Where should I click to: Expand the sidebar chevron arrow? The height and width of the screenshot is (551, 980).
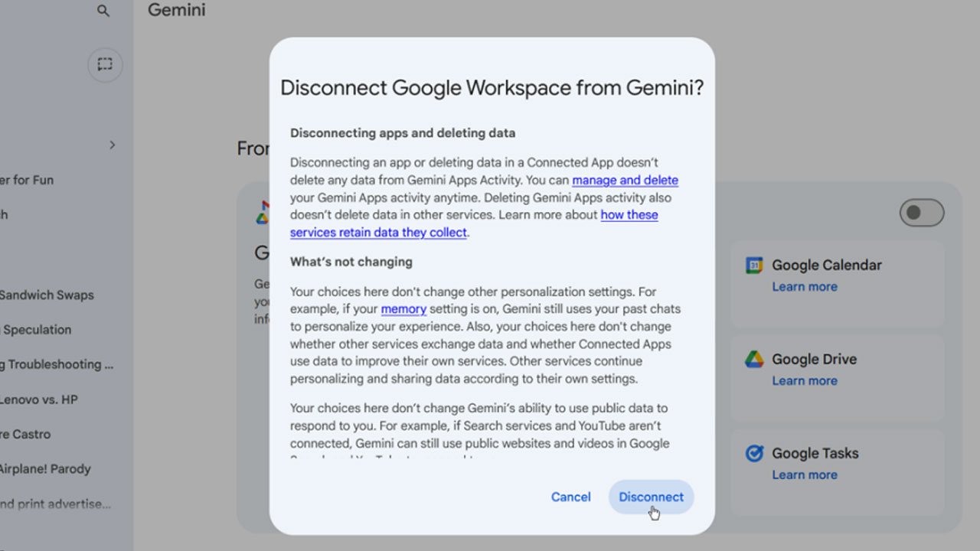[112, 145]
